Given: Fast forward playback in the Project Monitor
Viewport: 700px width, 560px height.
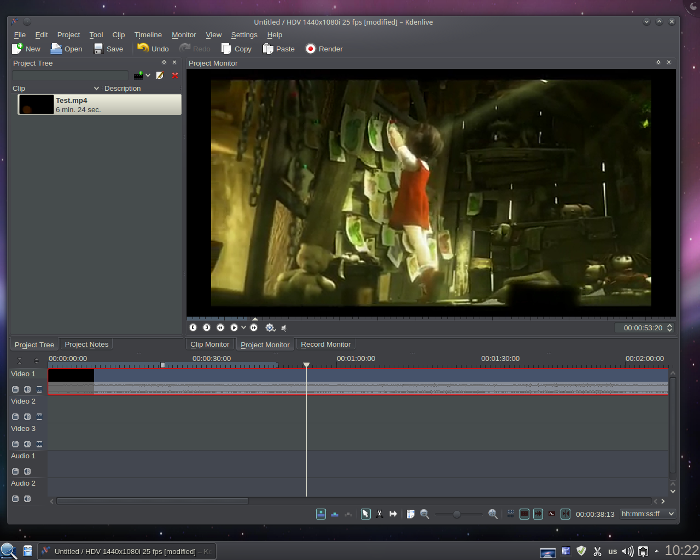Looking at the screenshot, I should 254,328.
